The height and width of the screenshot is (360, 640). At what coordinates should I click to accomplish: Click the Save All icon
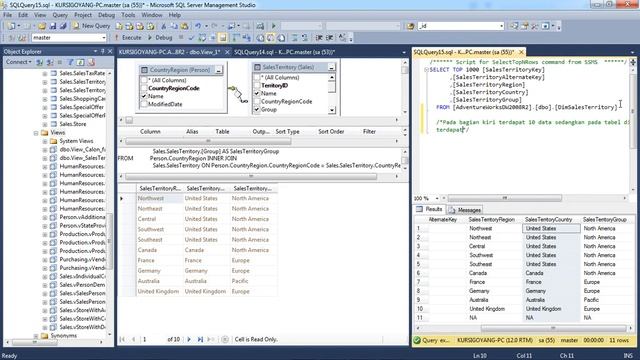pos(63,26)
